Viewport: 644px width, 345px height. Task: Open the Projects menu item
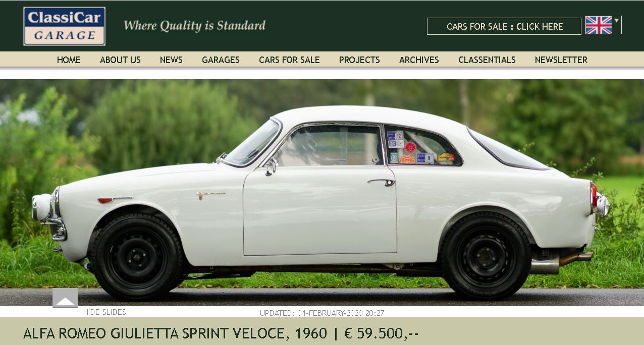point(359,60)
